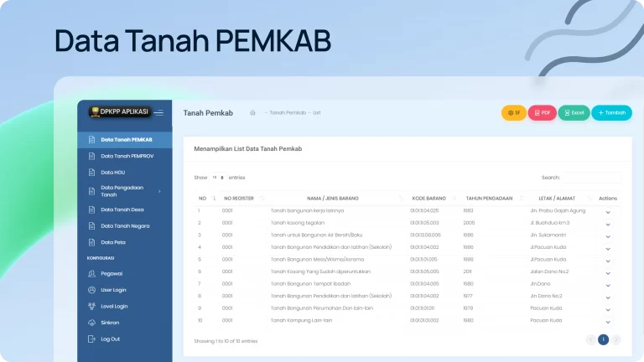Select Log Out in sidebar
The image size is (644, 362).
tap(125, 339)
